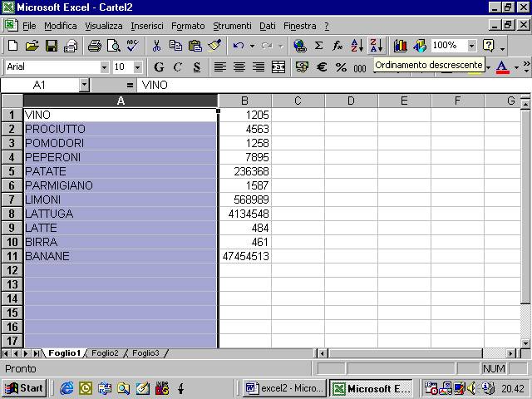Apply currency style format
The height and width of the screenshot is (399, 532).
click(x=302, y=66)
